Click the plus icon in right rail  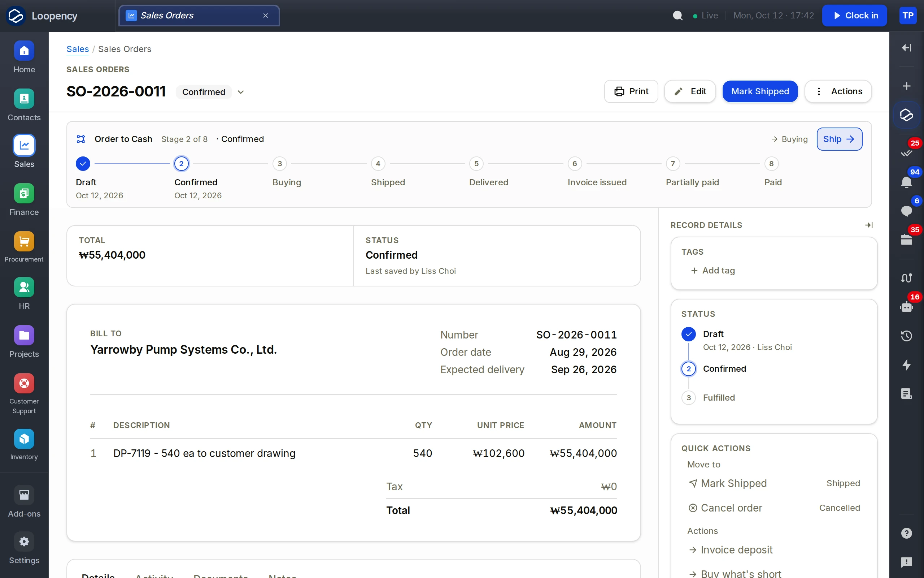click(906, 86)
